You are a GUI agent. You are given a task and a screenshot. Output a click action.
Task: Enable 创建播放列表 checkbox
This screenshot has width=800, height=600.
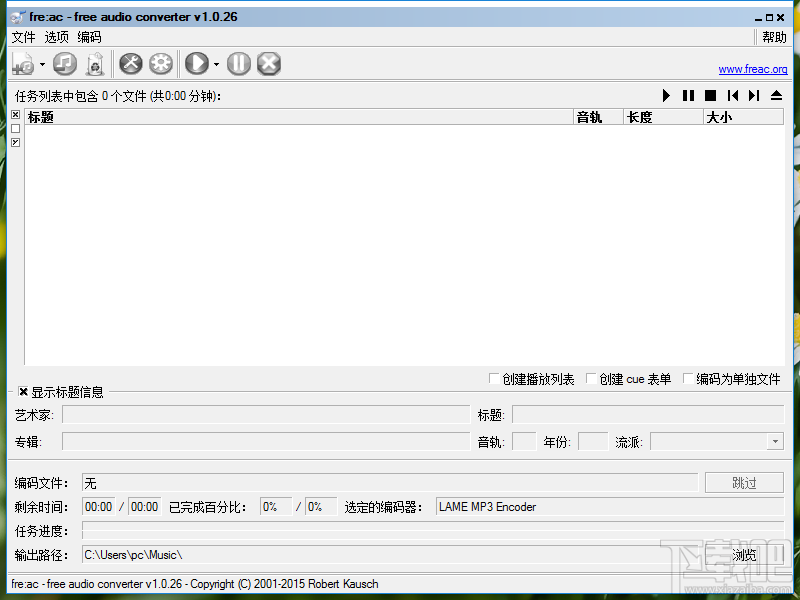495,378
